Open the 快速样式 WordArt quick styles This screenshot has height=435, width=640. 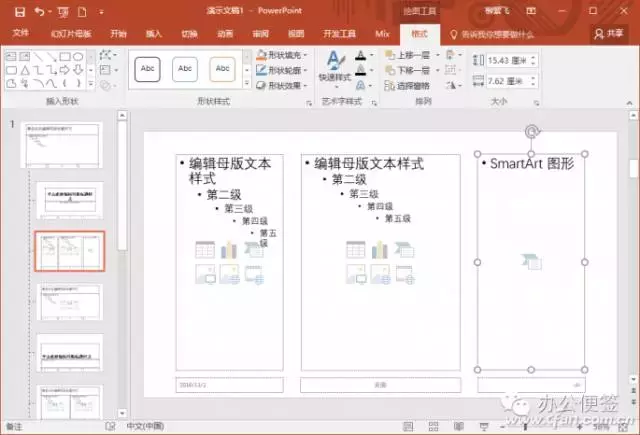(335, 67)
